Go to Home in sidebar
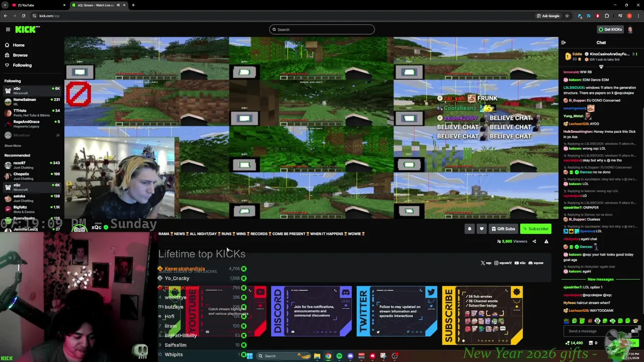 (x=19, y=45)
